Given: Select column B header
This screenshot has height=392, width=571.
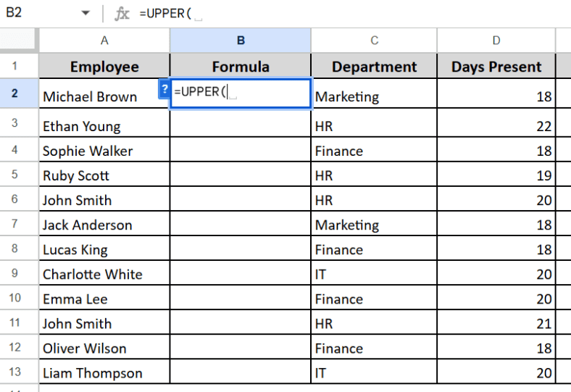Looking at the screenshot, I should pyautogui.click(x=240, y=41).
